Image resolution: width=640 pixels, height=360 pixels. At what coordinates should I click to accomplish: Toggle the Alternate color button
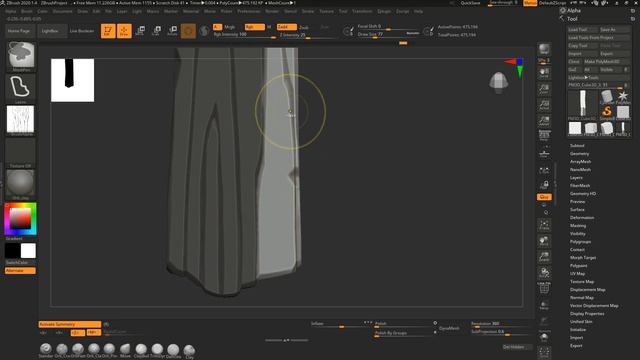20,271
